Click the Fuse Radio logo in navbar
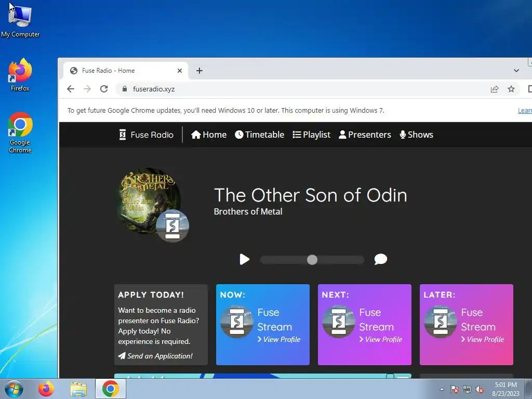The image size is (532, 399). click(x=146, y=135)
